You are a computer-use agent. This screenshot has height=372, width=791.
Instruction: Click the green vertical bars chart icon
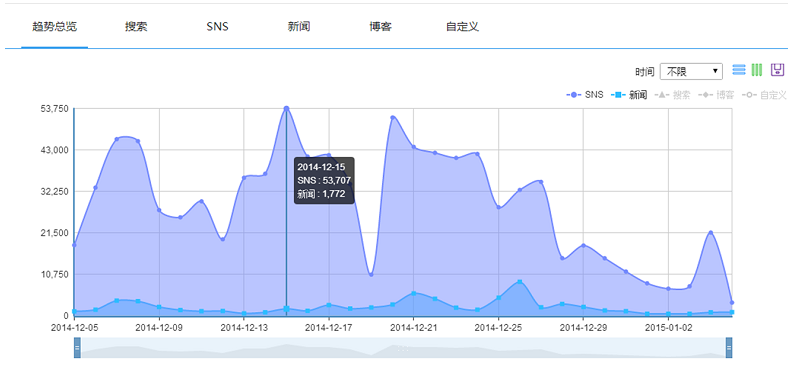(x=757, y=70)
